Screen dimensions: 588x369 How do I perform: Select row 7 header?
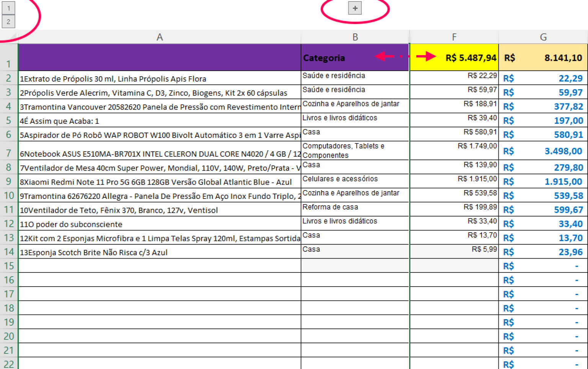coord(8,153)
